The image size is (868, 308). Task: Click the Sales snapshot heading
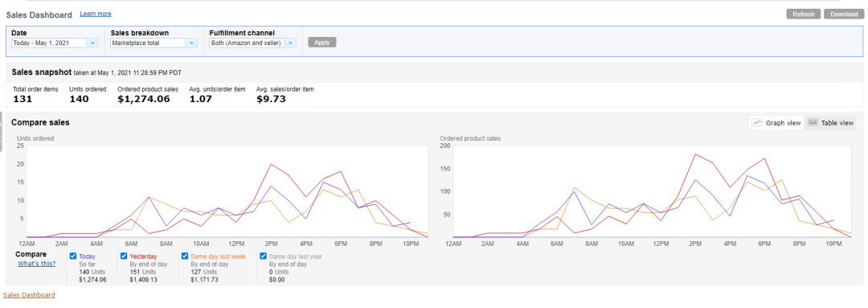[x=42, y=72]
